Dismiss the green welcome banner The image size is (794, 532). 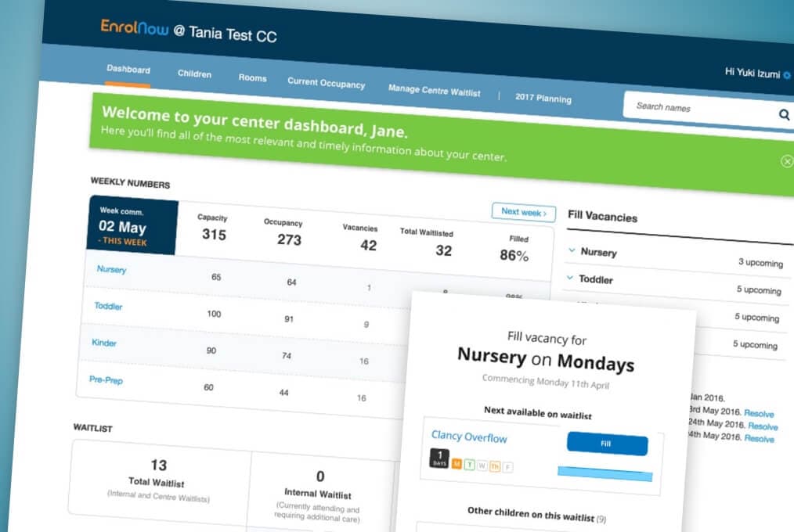click(x=786, y=161)
